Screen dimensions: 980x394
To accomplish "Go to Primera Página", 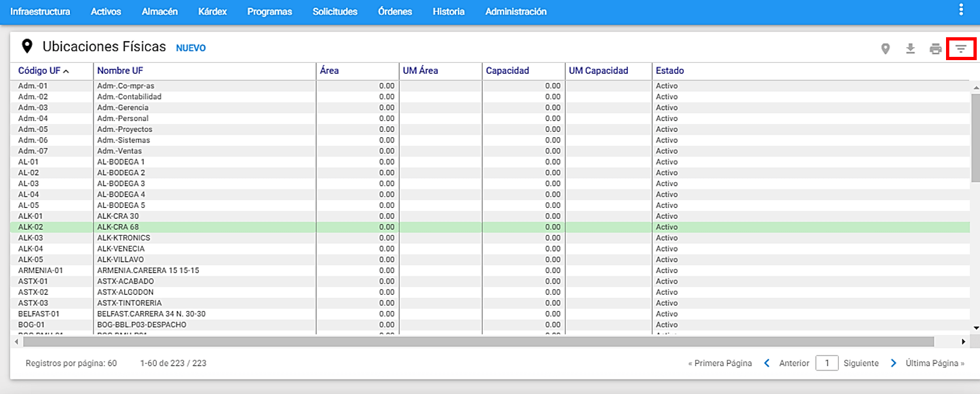I will click(720, 363).
